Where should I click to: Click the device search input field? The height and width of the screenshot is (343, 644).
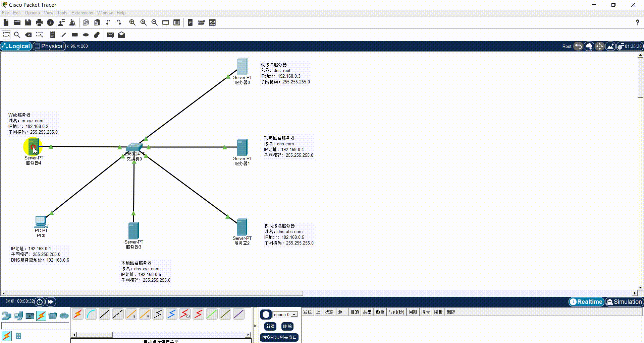(35, 326)
